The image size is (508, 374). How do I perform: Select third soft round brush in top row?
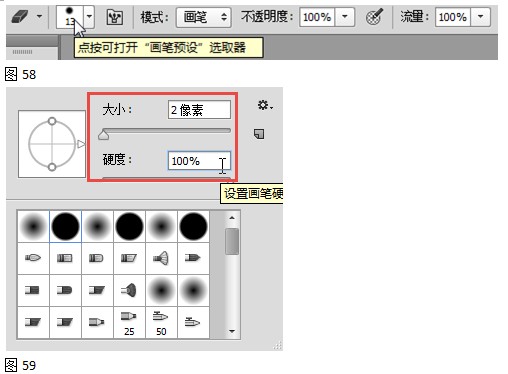click(97, 227)
